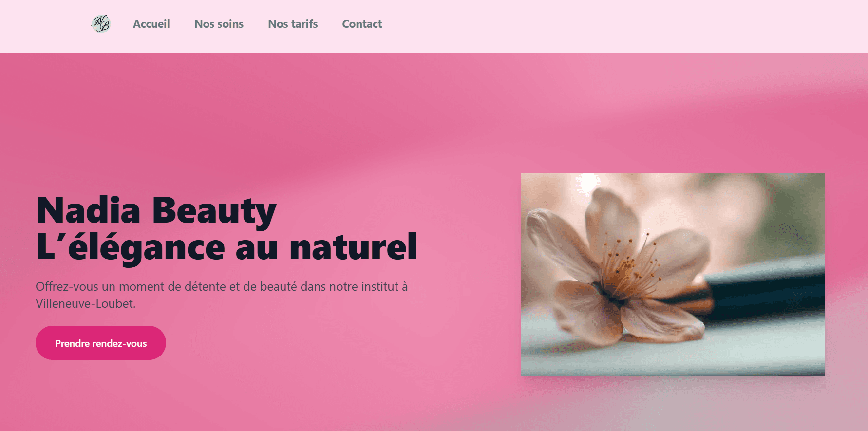868x431 pixels.
Task: Click the Prendre rendez-vous button
Action: [101, 343]
